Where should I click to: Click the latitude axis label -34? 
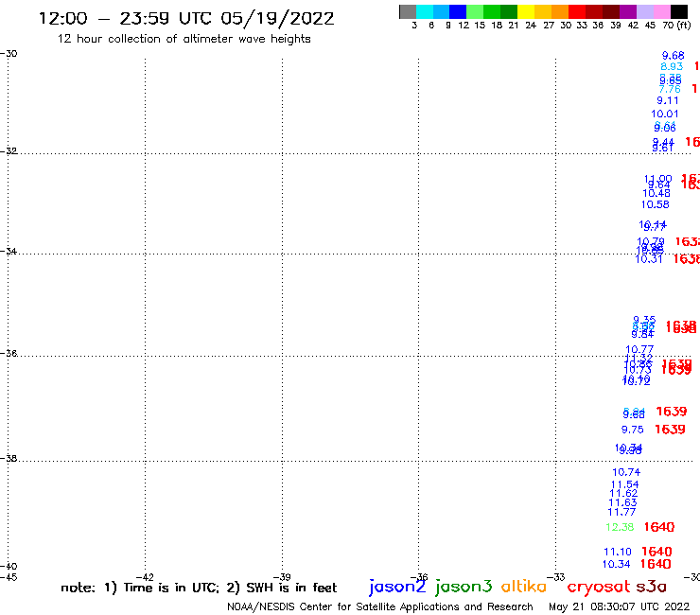9,252
